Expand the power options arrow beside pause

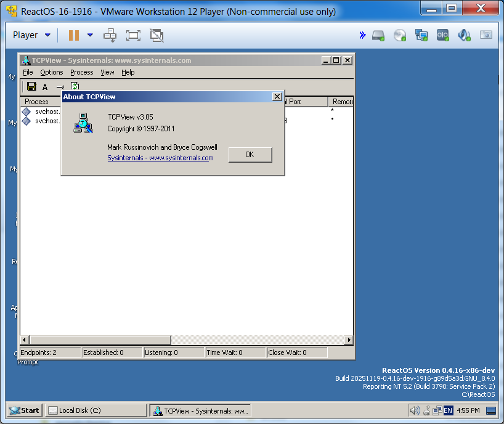90,35
